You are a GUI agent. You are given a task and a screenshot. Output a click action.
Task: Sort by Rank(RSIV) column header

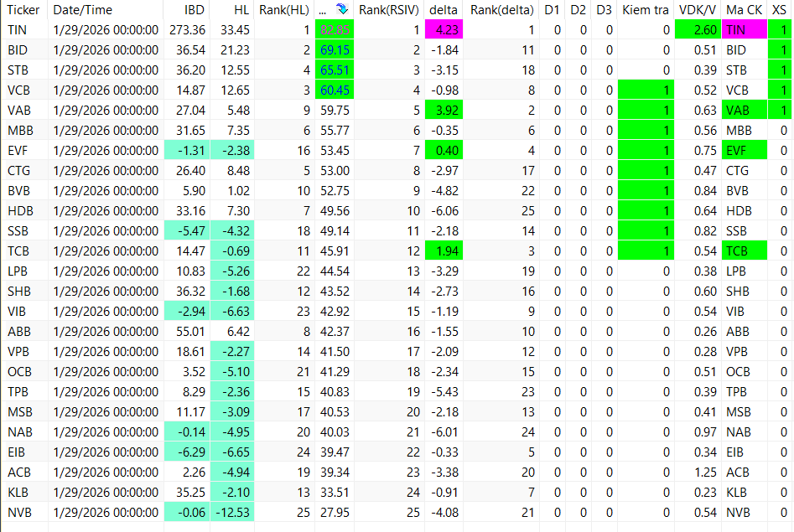coord(389,9)
